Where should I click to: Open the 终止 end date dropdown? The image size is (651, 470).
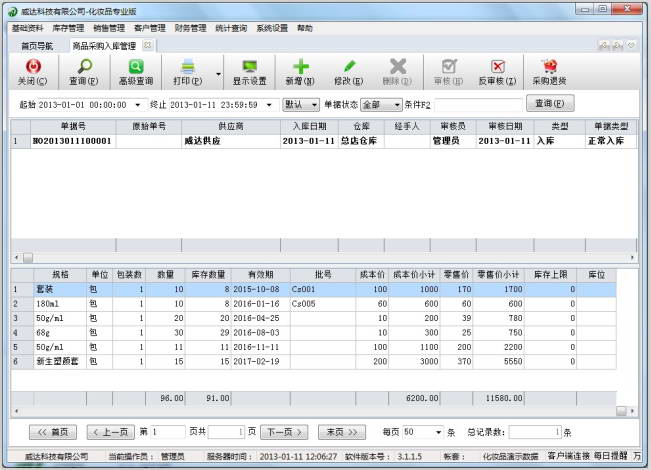[269, 105]
